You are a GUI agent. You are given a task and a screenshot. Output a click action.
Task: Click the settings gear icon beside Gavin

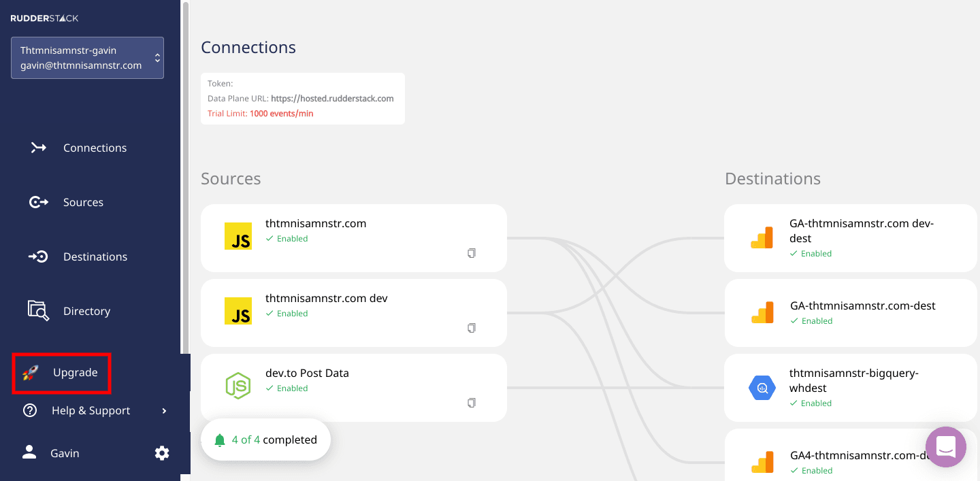click(162, 453)
